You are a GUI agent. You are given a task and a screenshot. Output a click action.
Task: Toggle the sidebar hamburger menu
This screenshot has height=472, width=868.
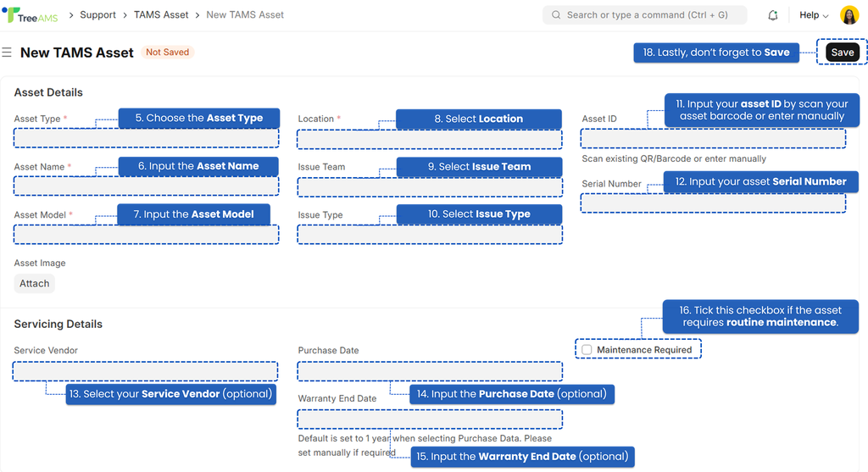(7, 53)
